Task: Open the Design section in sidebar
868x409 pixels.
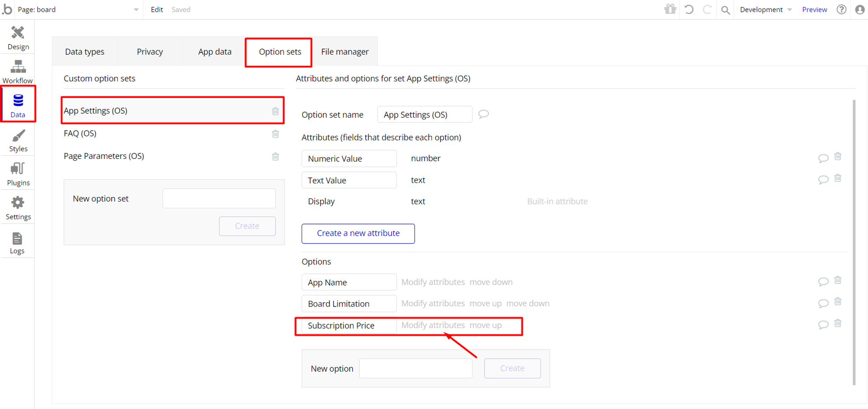Action: [18, 38]
